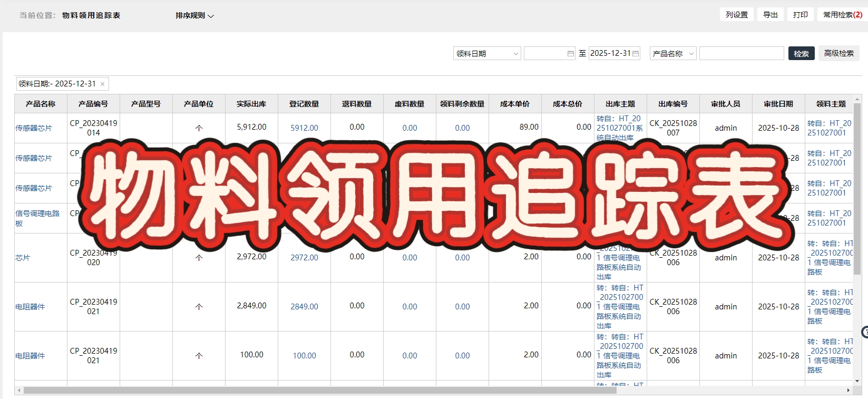Click the start date calendar icon
Image resolution: width=868 pixels, height=399 pixels.
coord(570,53)
